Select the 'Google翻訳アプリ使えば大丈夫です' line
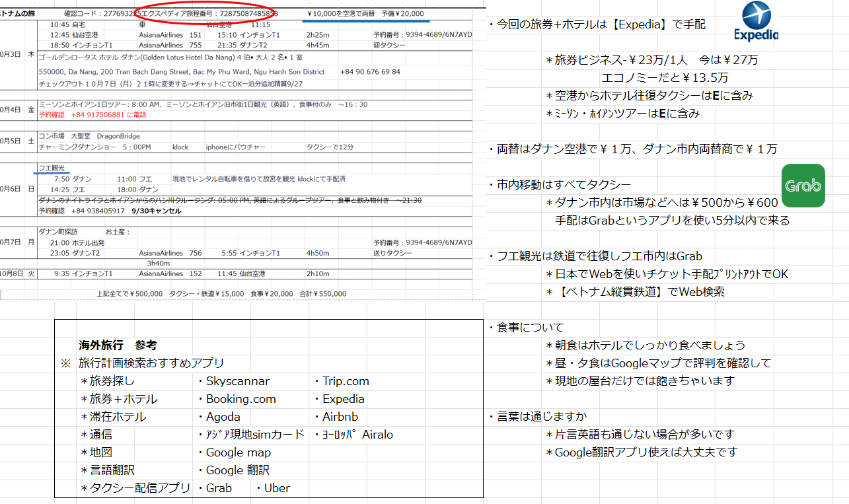Image resolution: width=849 pixels, height=504 pixels. (642, 452)
